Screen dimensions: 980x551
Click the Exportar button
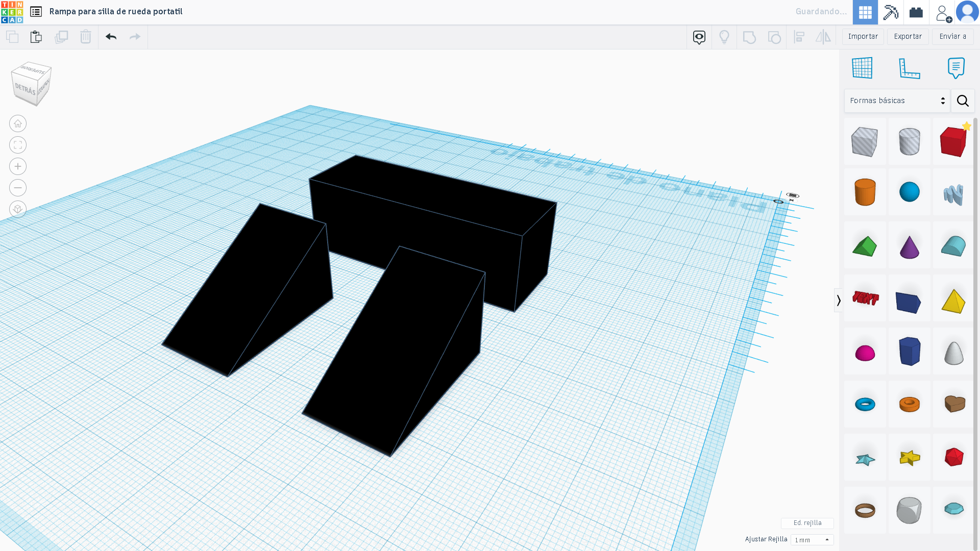[908, 37]
